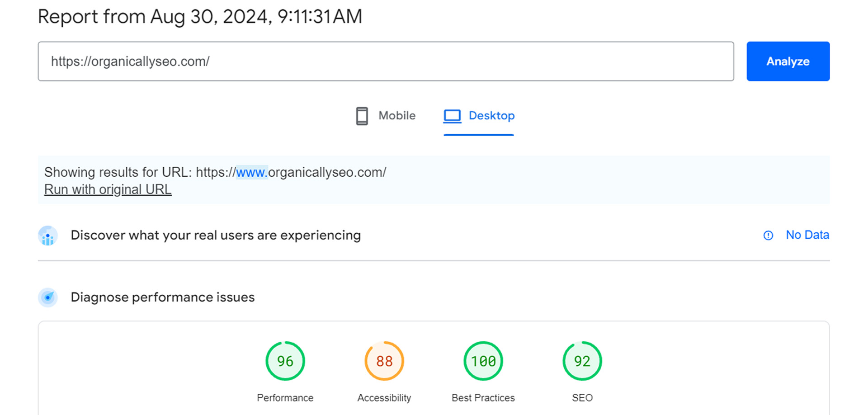Click the info icon beside No Data
The height and width of the screenshot is (415, 868).
coord(768,236)
